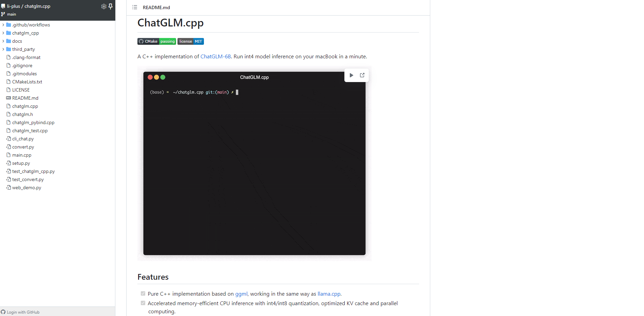Expand the docs folder
The width and height of the screenshot is (644, 316).
click(3, 41)
